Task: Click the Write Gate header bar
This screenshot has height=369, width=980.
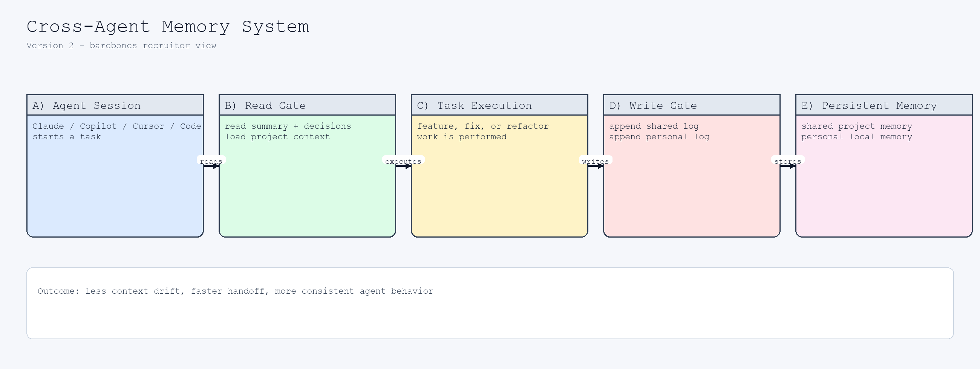Action: [x=691, y=105]
